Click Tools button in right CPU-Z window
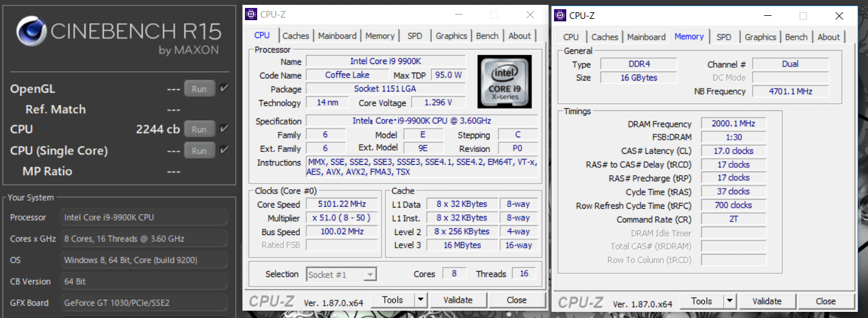868x318 pixels. (x=701, y=301)
